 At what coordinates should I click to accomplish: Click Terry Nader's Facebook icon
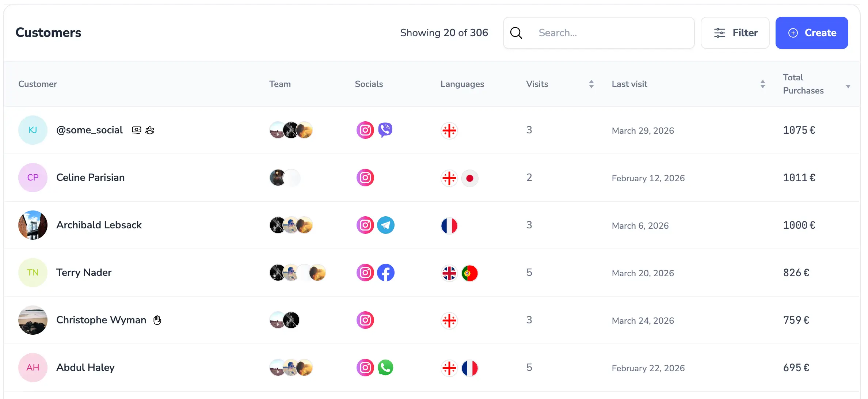click(x=385, y=273)
